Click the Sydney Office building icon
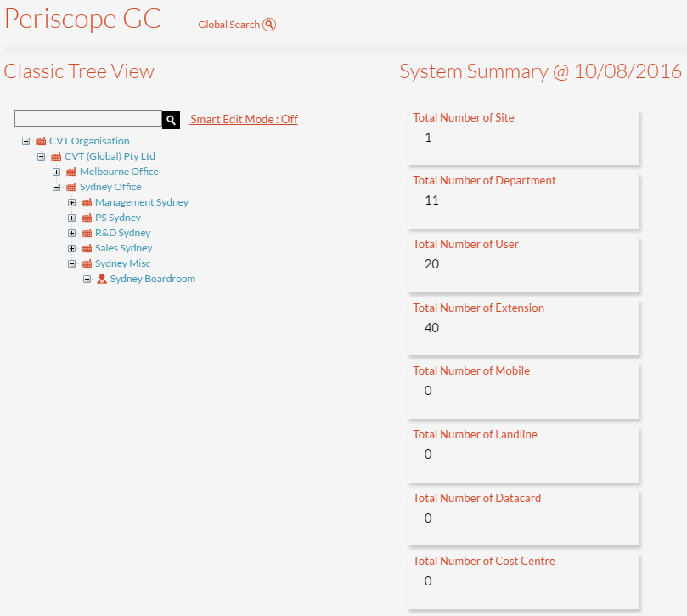Image resolution: width=687 pixels, height=616 pixels. coord(71,187)
